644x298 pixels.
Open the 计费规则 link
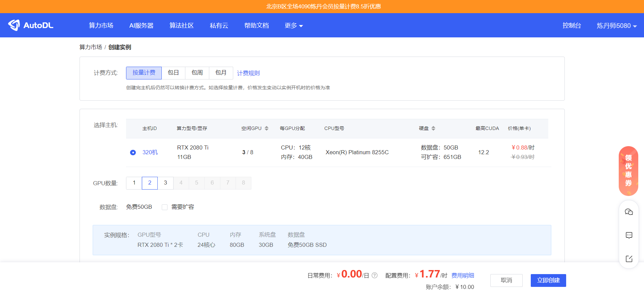pos(248,73)
